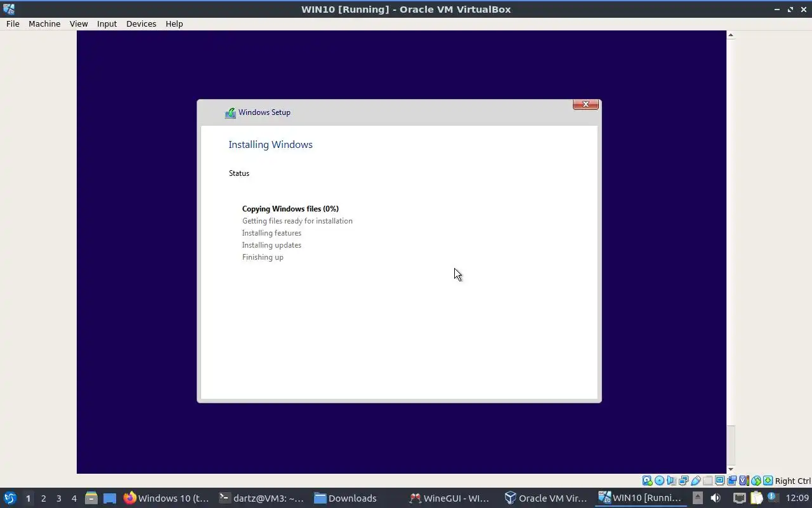Screen dimensions: 812x508
Task: Open the Input menu
Action: (107, 23)
